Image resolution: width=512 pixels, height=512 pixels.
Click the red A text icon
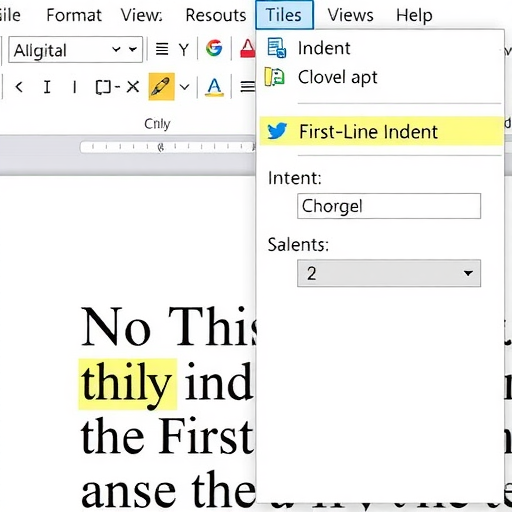pyautogui.click(x=248, y=49)
